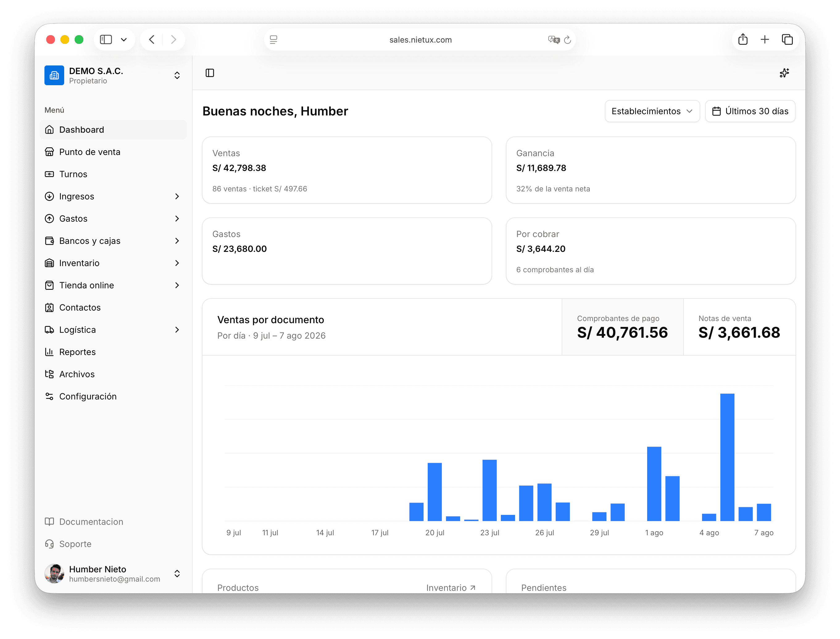
Task: Click "6 comprobantes al día" text
Action: click(555, 270)
